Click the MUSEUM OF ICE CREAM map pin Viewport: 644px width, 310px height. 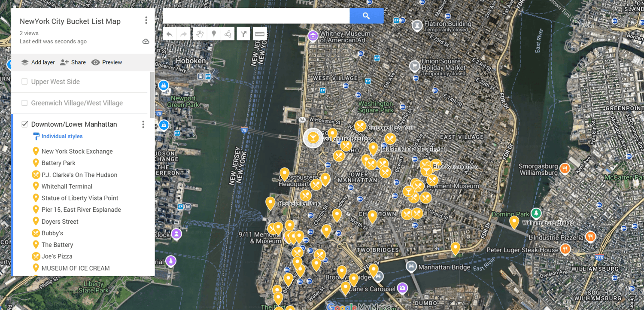pos(373,149)
